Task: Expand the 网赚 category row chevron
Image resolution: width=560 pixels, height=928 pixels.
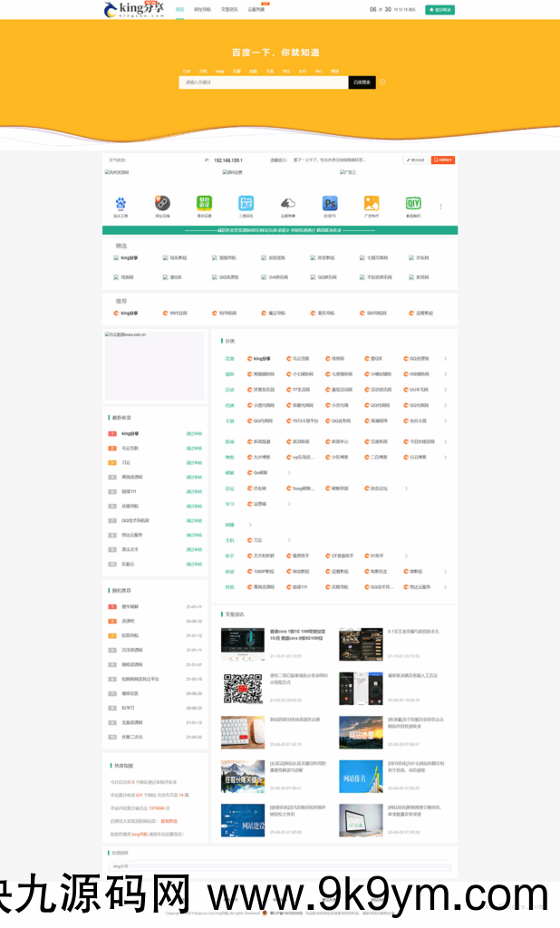Action: click(251, 525)
